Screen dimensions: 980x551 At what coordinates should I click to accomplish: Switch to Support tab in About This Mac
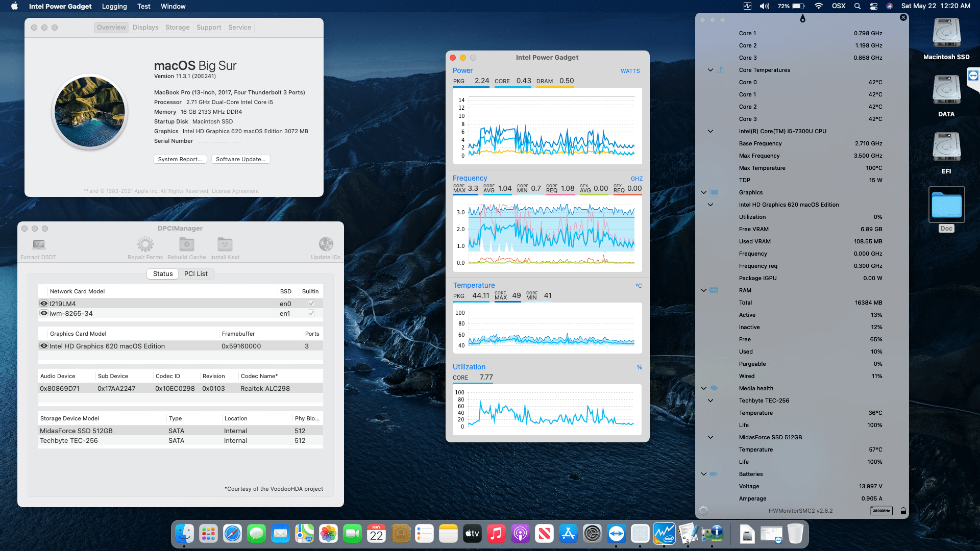coord(209,28)
